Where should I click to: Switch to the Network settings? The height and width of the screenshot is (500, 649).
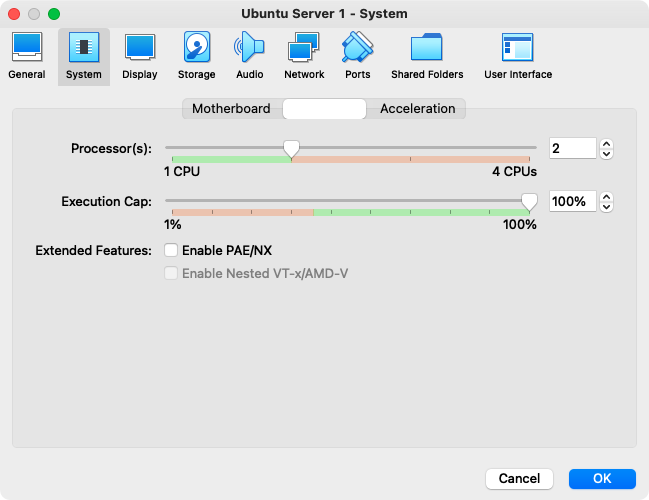304,55
